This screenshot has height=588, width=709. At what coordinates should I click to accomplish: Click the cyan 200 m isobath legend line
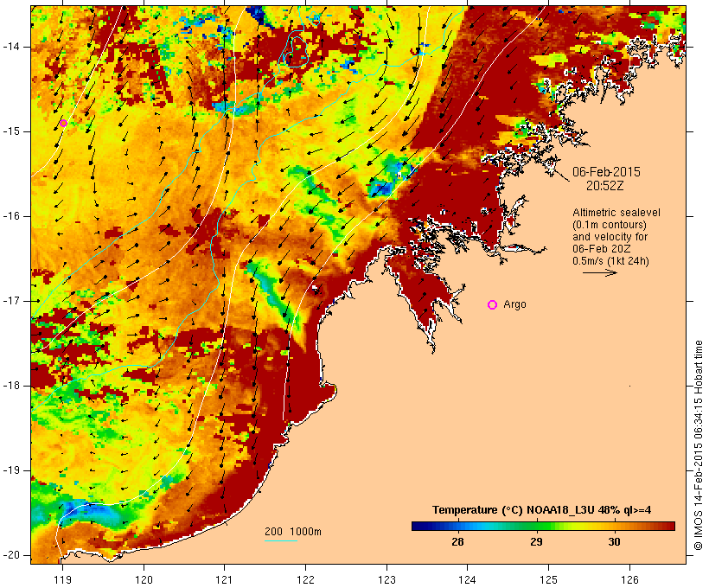tap(281, 540)
